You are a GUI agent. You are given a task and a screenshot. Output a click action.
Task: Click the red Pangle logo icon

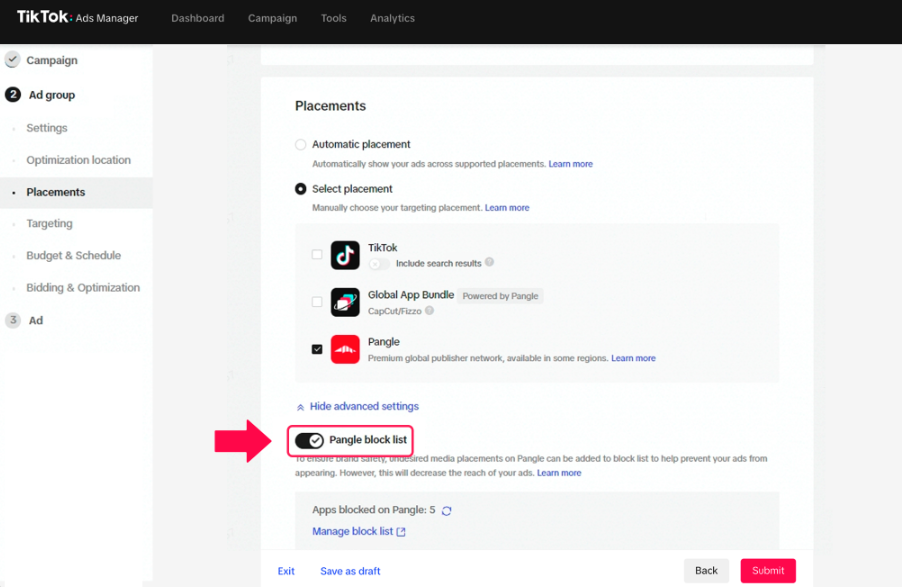coord(345,349)
